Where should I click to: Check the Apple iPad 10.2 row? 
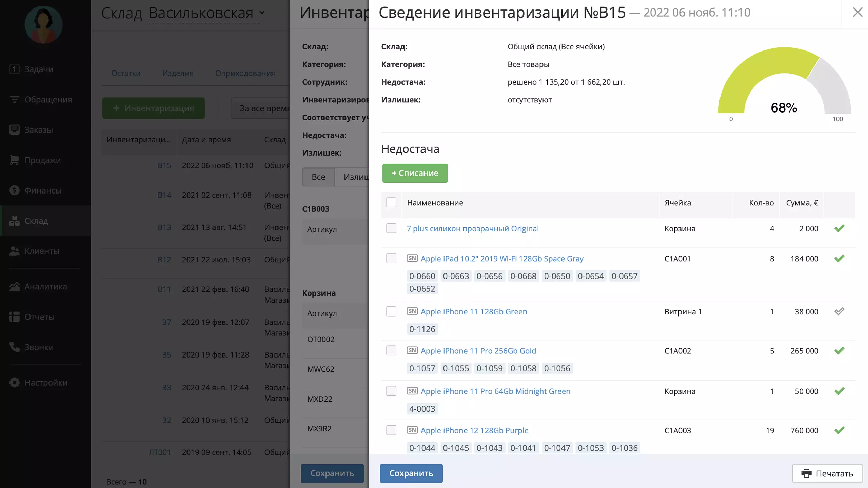(391, 258)
